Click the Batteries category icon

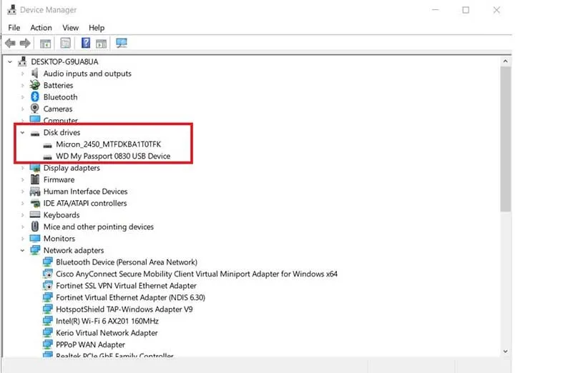pyautogui.click(x=34, y=85)
